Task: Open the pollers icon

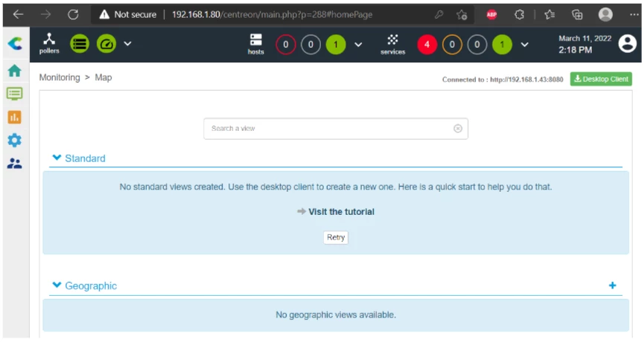Action: click(x=49, y=43)
